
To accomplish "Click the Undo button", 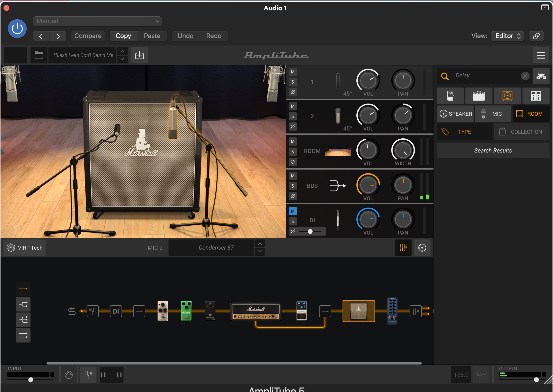I will tap(185, 36).
